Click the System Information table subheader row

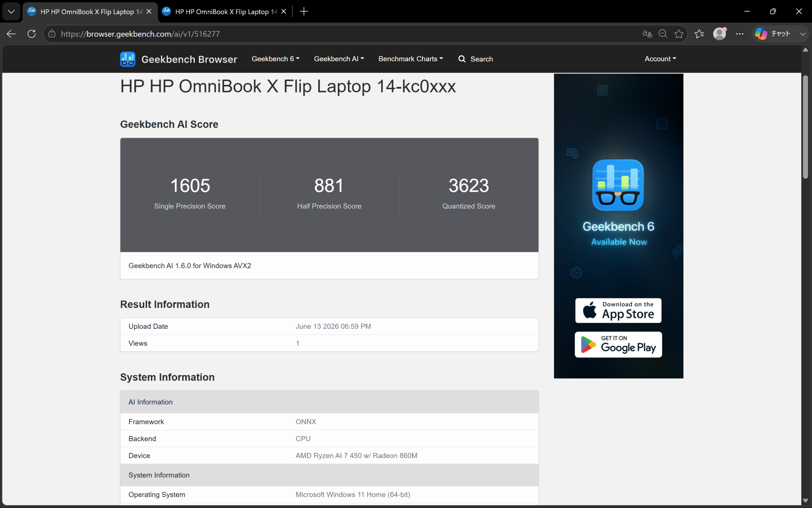[x=329, y=475]
